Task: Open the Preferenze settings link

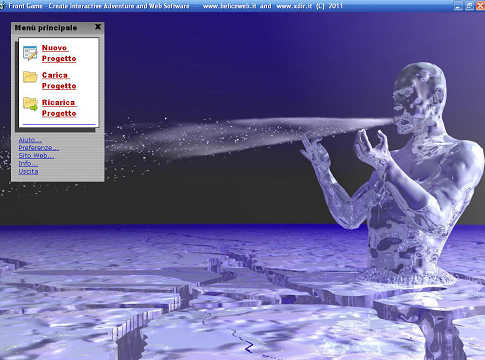Action: click(x=38, y=148)
